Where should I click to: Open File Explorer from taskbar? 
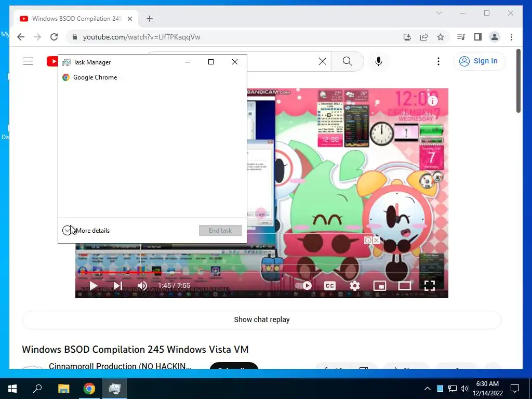point(63,389)
